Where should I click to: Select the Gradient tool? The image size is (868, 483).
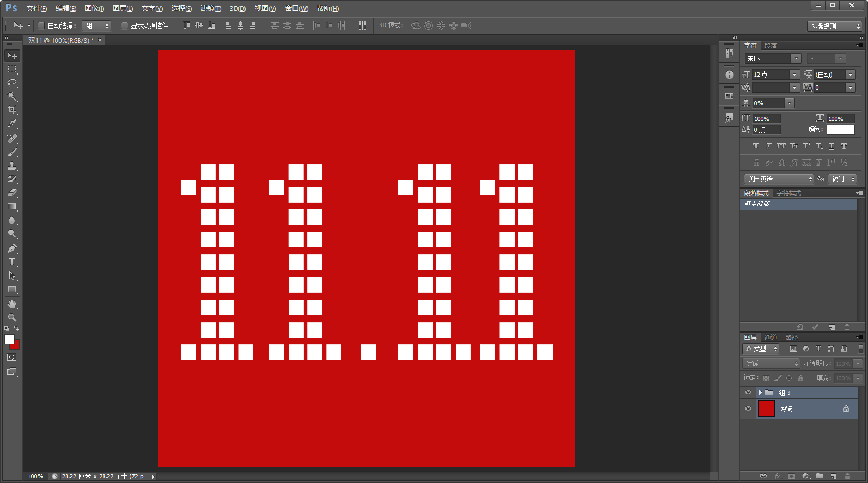[x=11, y=206]
